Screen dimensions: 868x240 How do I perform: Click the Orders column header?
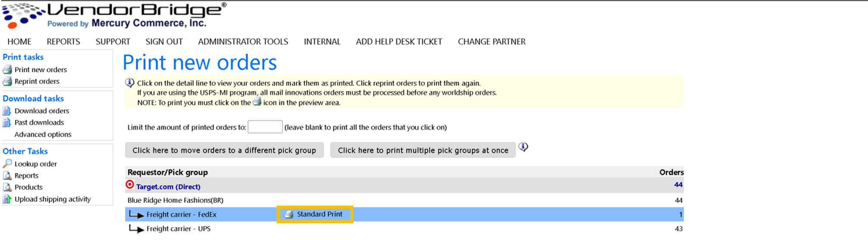pos(671,172)
